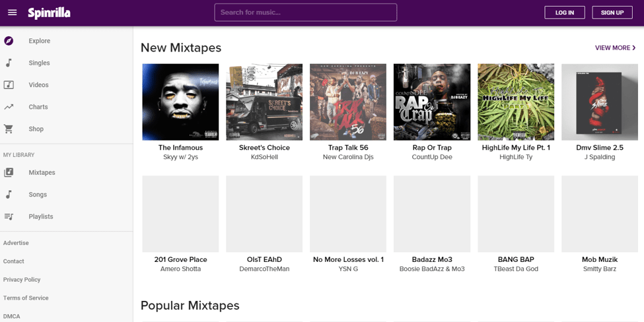
Task: Expand New Mixtapes via the chevron arrow
Action: (633, 48)
